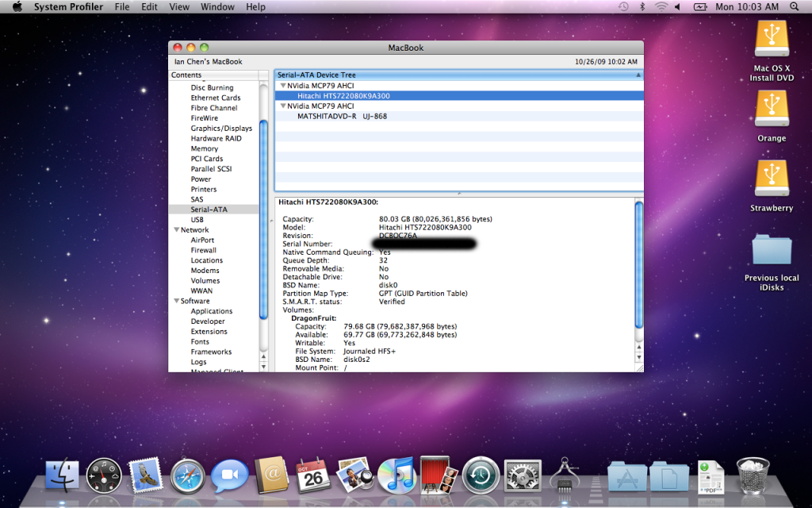
Task: Open iTunes from the Dock
Action: pos(396,475)
